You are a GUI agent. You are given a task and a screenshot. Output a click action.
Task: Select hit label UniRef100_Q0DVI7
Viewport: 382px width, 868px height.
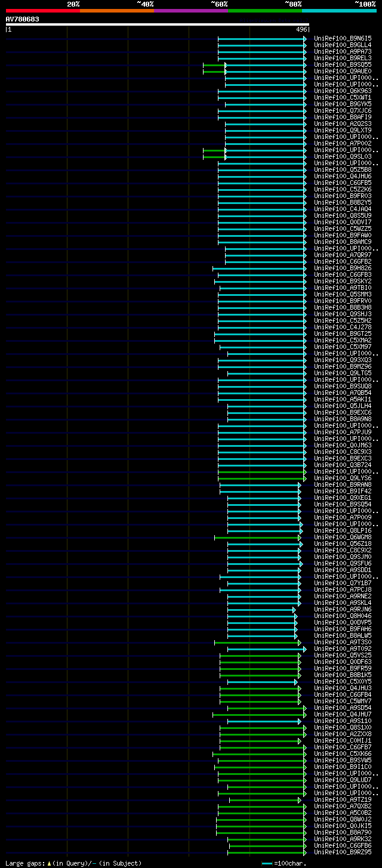point(343,222)
